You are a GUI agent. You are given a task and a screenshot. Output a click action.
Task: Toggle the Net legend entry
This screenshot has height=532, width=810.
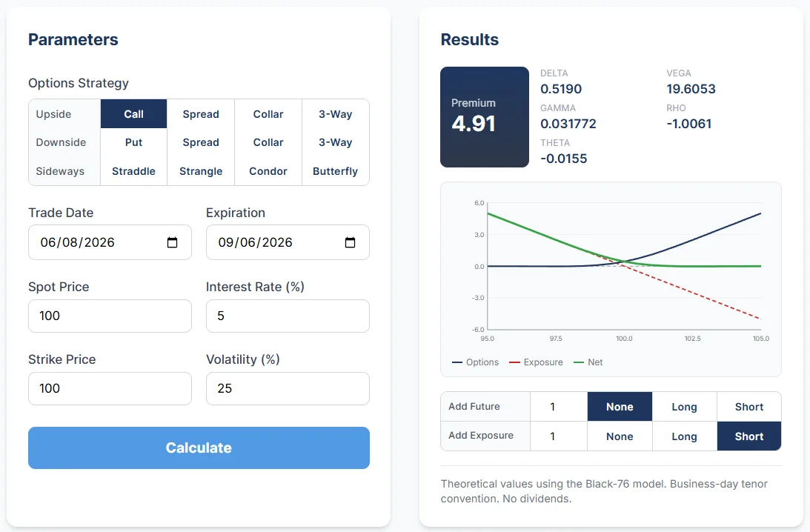point(588,362)
